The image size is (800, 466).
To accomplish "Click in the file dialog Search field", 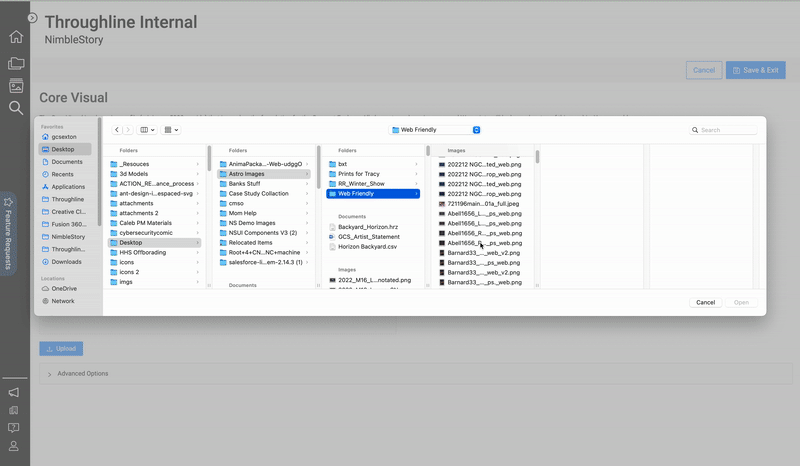I will (725, 130).
